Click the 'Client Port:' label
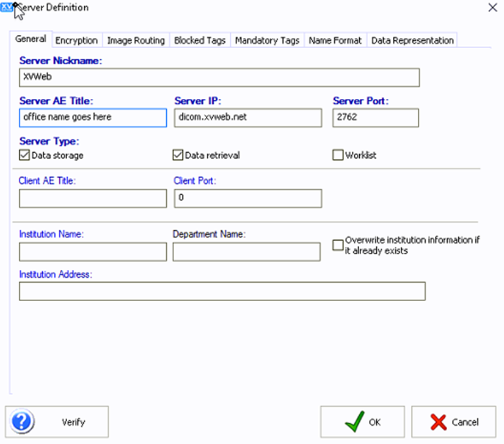 (195, 181)
